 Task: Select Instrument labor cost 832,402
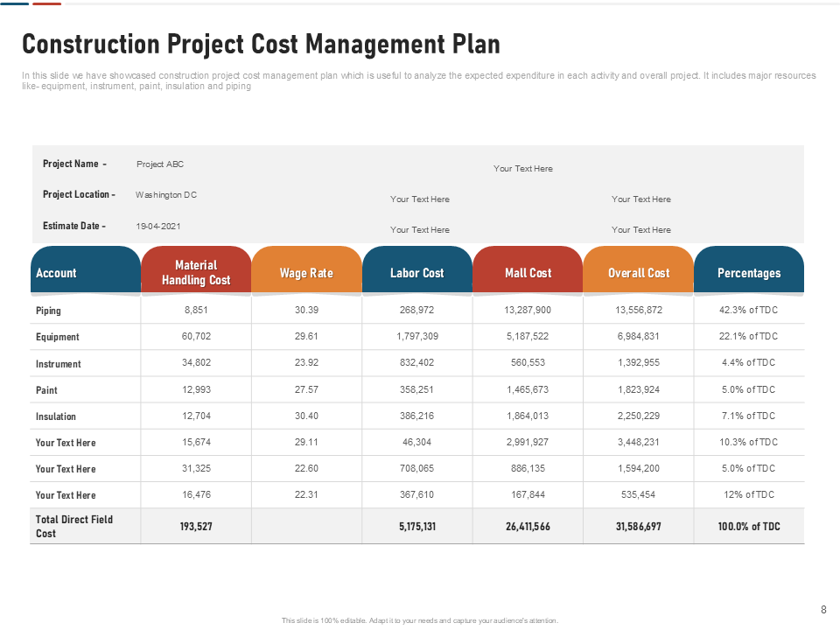[416, 362]
